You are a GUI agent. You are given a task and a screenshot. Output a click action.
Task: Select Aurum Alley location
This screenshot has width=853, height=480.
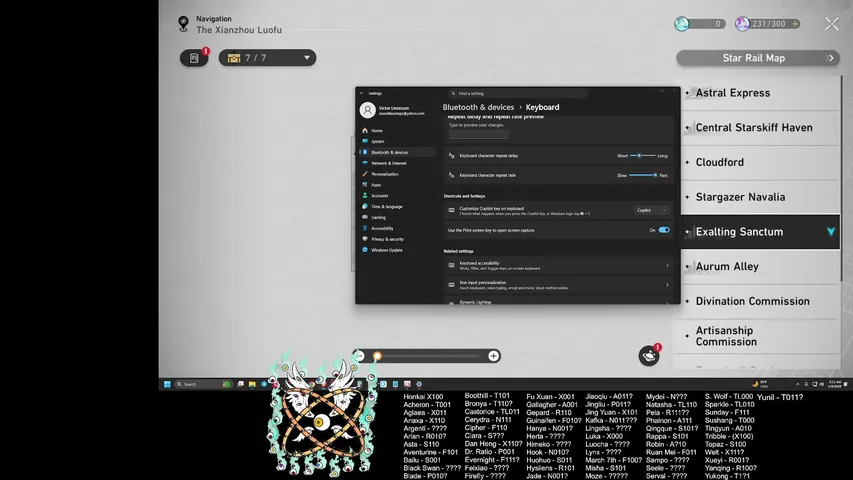pos(759,267)
